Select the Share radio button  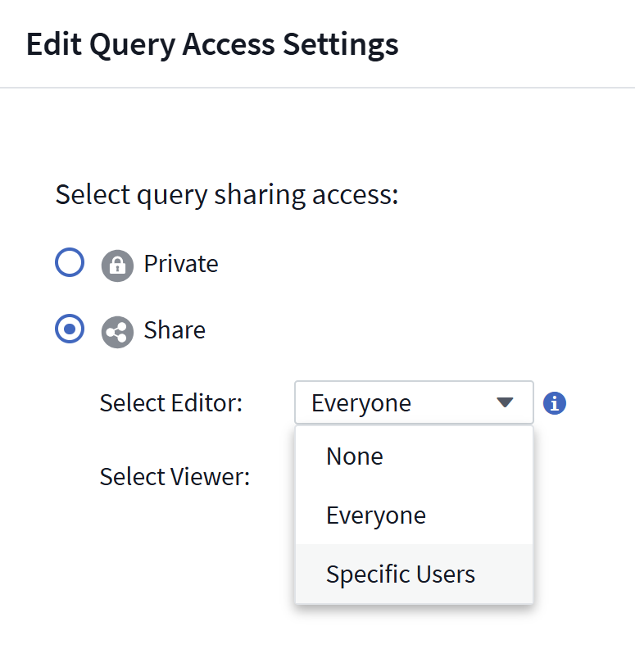click(70, 329)
